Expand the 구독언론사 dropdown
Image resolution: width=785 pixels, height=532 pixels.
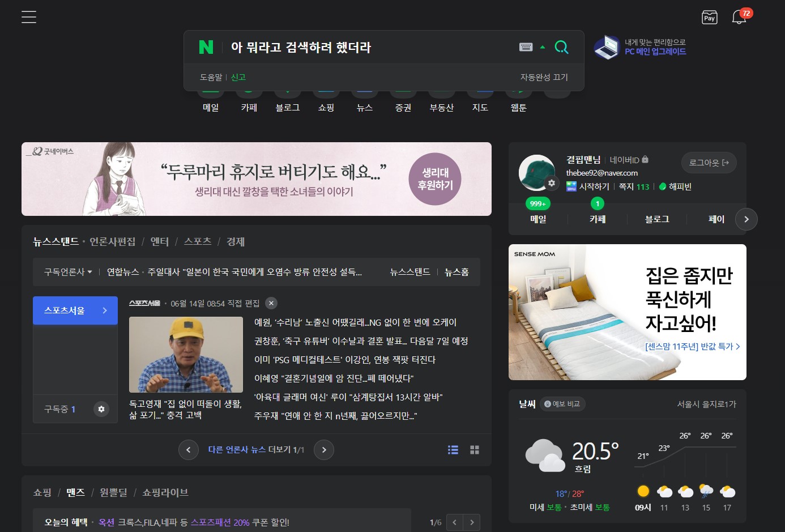click(68, 272)
